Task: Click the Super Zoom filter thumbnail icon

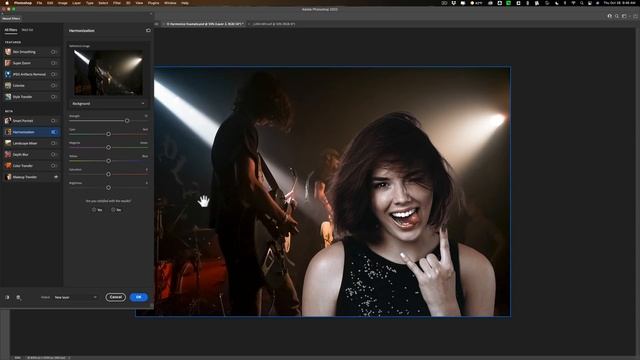Action: [8, 63]
